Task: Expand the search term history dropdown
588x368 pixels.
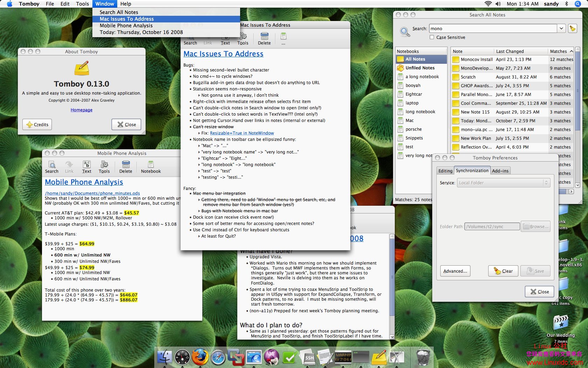Action: tap(561, 28)
